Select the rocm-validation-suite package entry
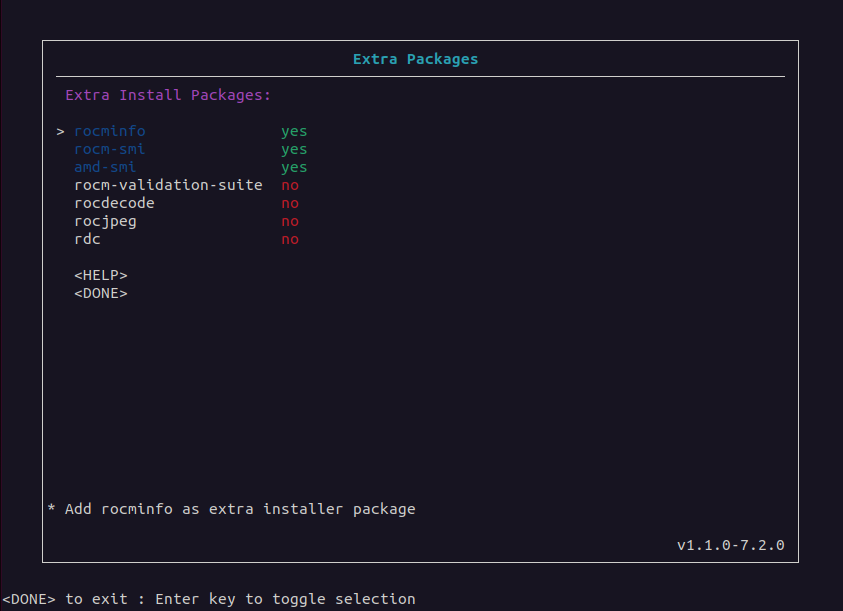The image size is (843, 611). coord(168,185)
